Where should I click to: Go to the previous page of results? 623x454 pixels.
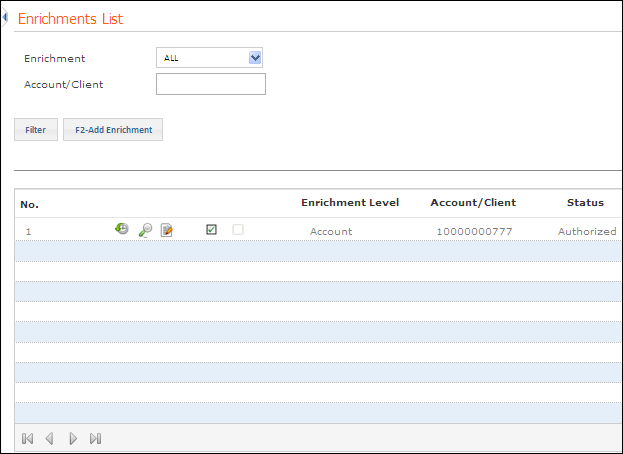coord(49,438)
